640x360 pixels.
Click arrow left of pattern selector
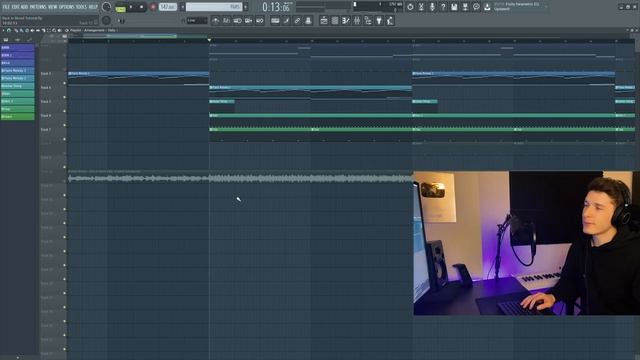click(x=182, y=7)
